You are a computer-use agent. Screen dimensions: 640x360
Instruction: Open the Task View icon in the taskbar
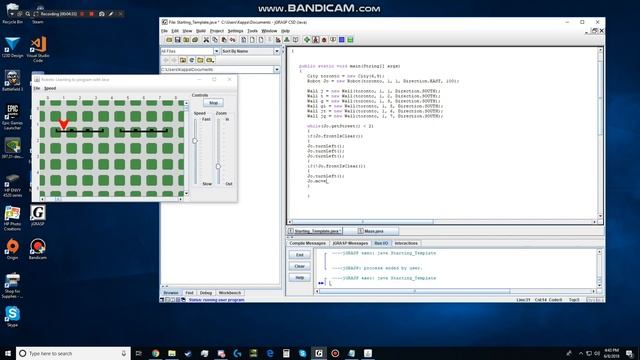138,353
